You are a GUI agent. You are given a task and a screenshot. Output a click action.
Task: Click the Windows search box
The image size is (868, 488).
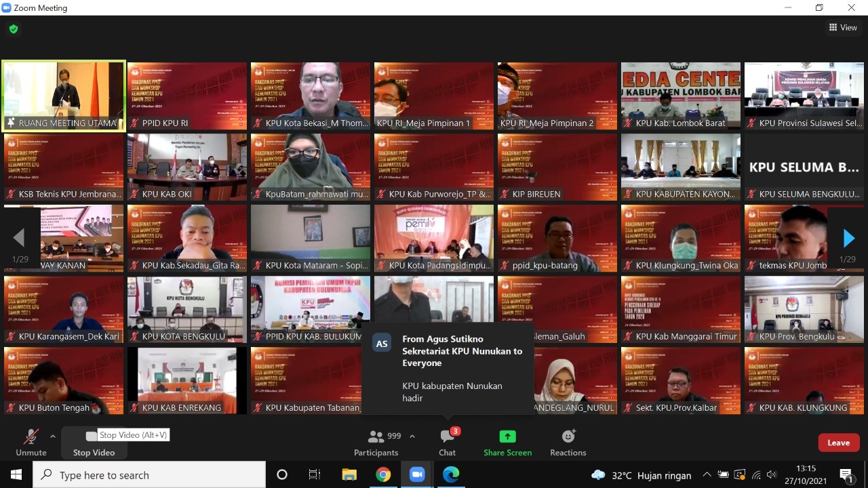(x=149, y=474)
